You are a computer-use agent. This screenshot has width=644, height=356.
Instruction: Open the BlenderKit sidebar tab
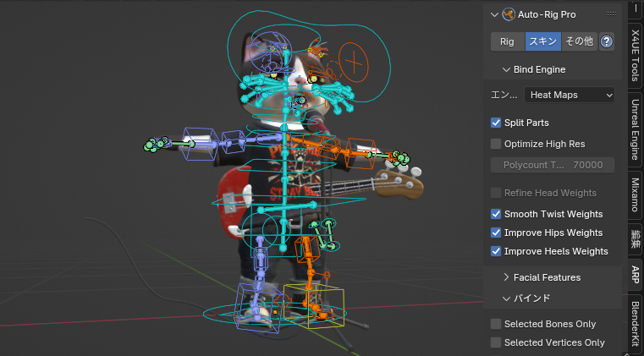pos(636,325)
